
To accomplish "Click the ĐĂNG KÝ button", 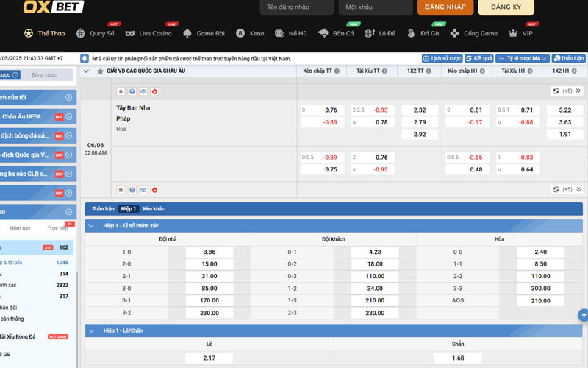I will (x=506, y=7).
